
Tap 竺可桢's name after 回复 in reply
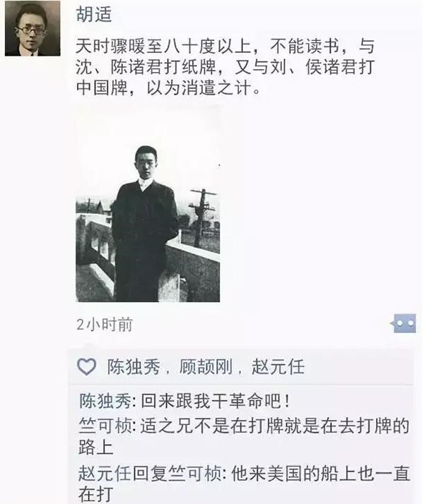tap(195, 474)
